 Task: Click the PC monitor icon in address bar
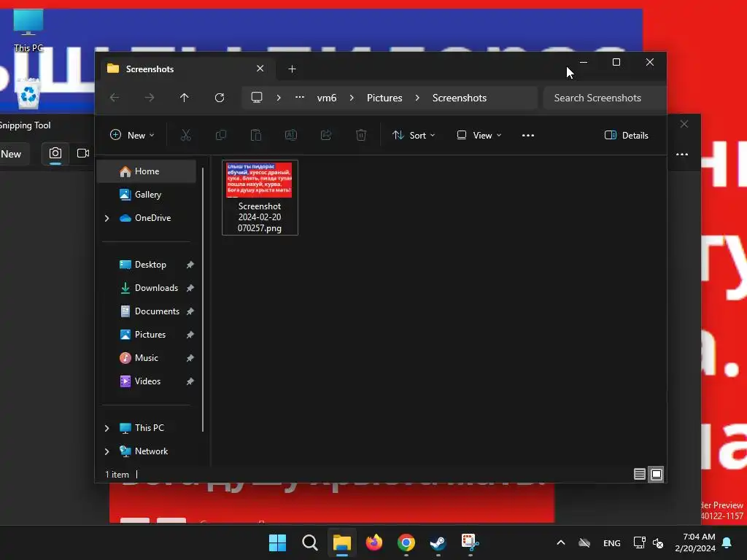coord(257,98)
